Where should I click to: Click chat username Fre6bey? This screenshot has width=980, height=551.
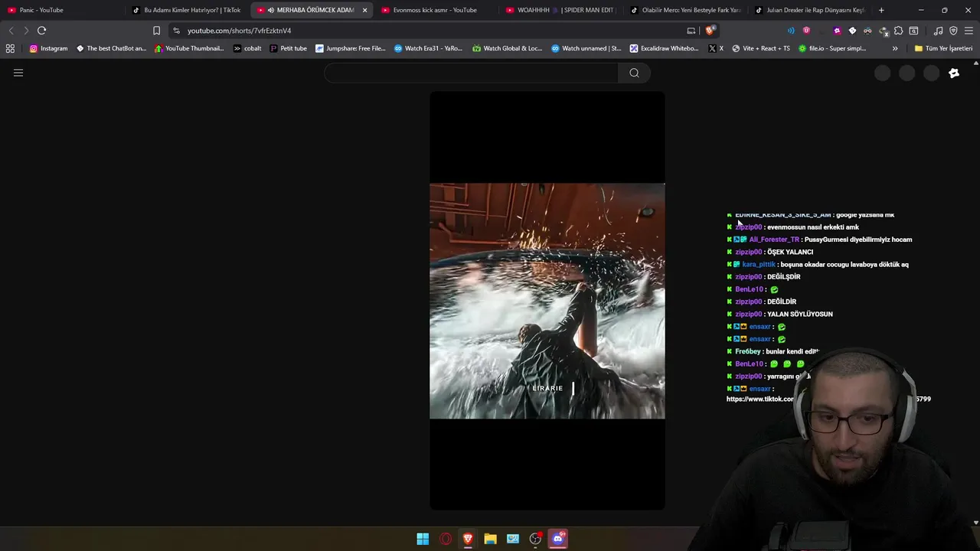click(x=747, y=351)
